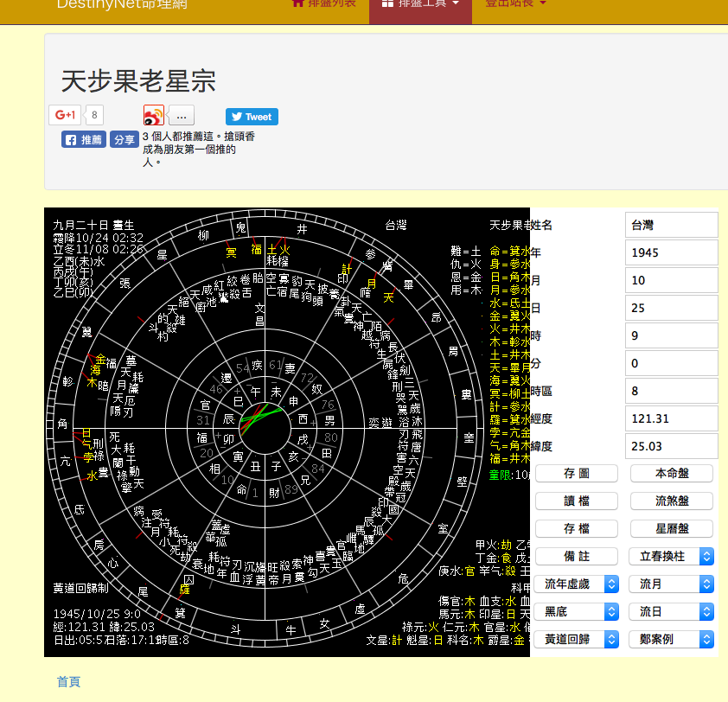This screenshot has height=702, width=728.
Task: Click the 流煞盤 button
Action: tap(671, 501)
